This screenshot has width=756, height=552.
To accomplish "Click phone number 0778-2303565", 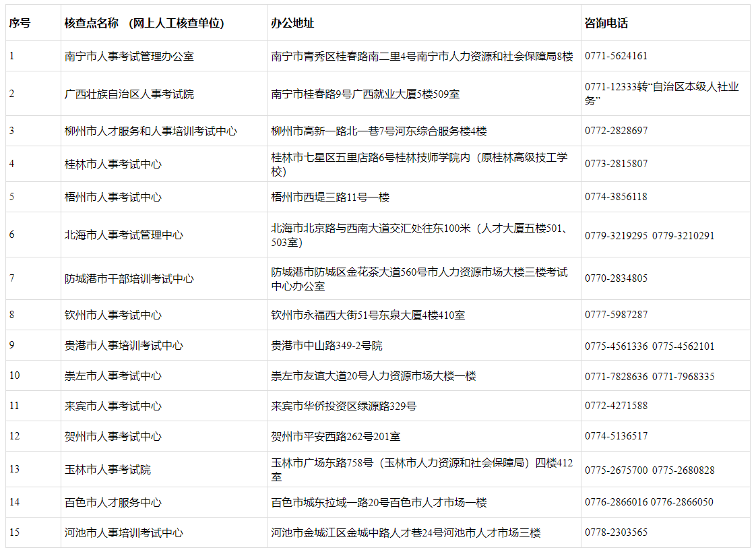I will click(x=616, y=532).
